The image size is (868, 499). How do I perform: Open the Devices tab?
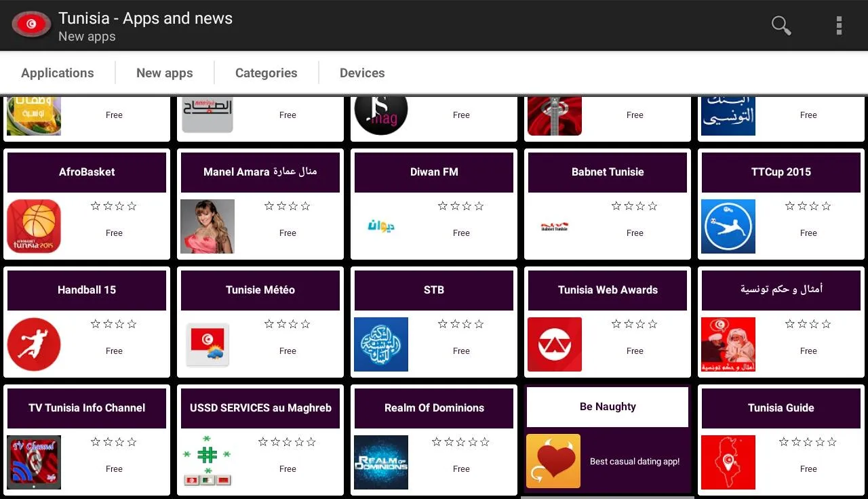pyautogui.click(x=362, y=73)
